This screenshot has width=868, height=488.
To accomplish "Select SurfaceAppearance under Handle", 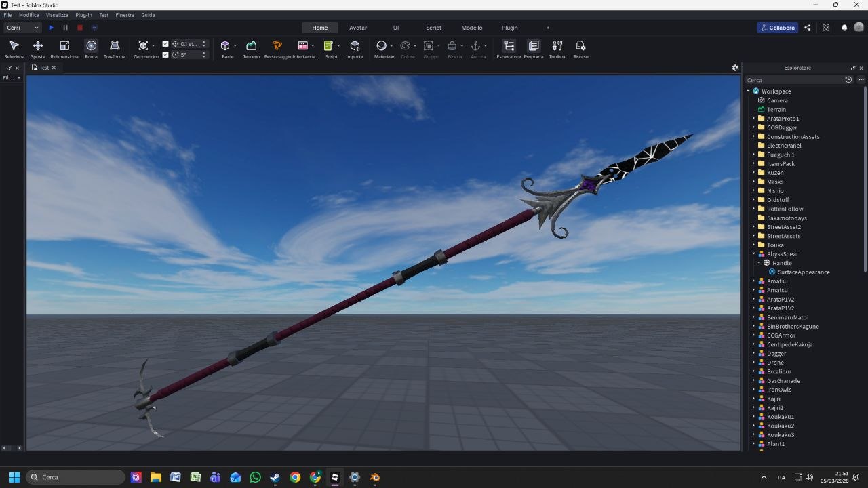I will coord(806,272).
